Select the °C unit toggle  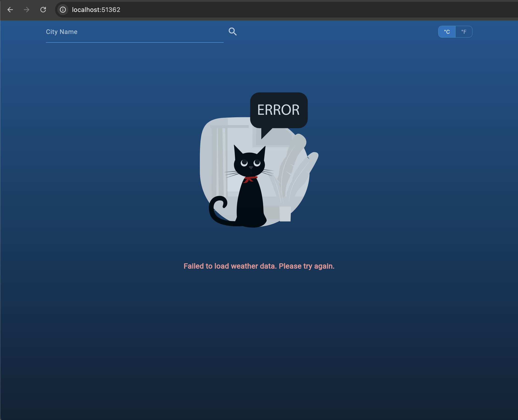[x=447, y=32]
